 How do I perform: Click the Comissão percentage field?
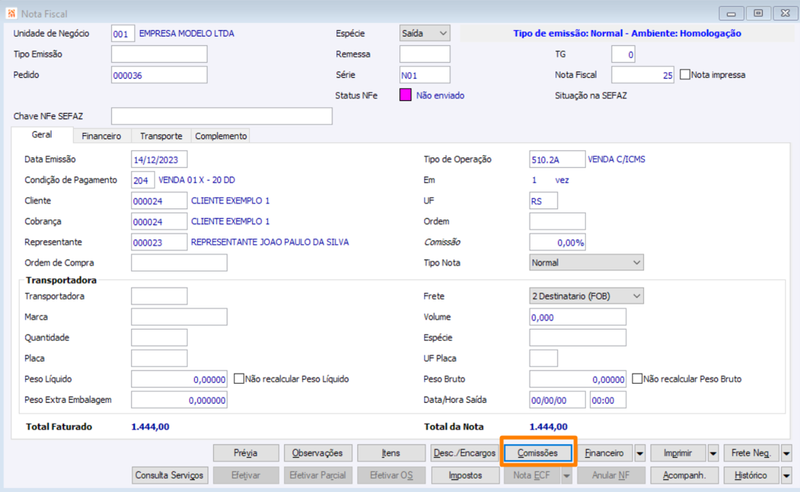pyautogui.click(x=557, y=242)
